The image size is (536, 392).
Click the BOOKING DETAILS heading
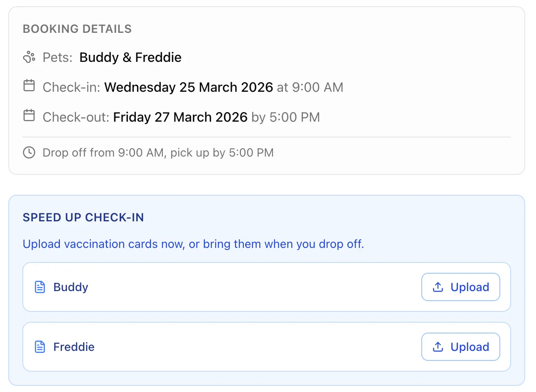click(x=77, y=29)
